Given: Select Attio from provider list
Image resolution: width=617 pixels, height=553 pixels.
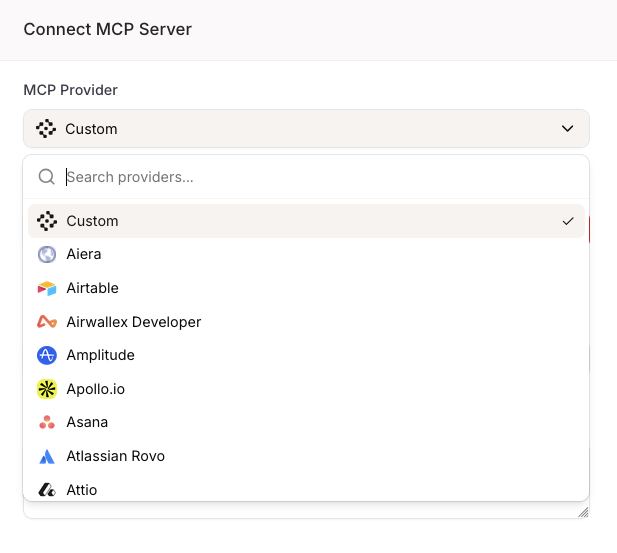Looking at the screenshot, I should pos(306,490).
